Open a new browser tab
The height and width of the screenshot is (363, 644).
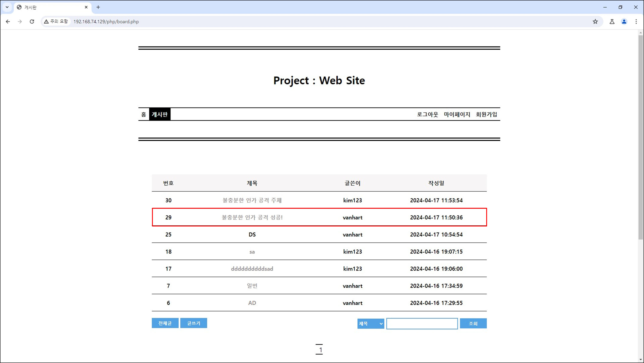[x=98, y=7]
